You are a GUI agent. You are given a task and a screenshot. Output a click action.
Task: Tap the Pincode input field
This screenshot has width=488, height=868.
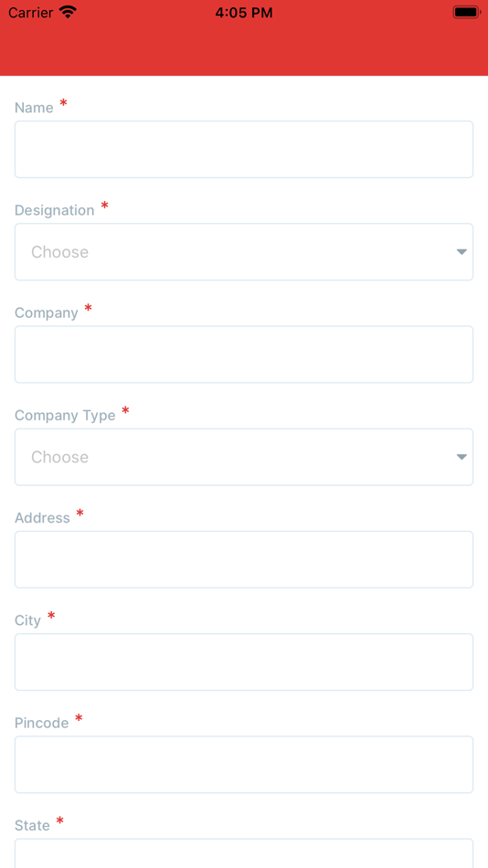[244, 764]
